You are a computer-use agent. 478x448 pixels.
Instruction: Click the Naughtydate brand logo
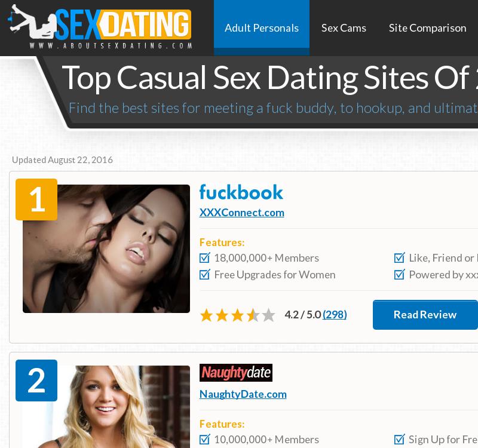point(236,372)
